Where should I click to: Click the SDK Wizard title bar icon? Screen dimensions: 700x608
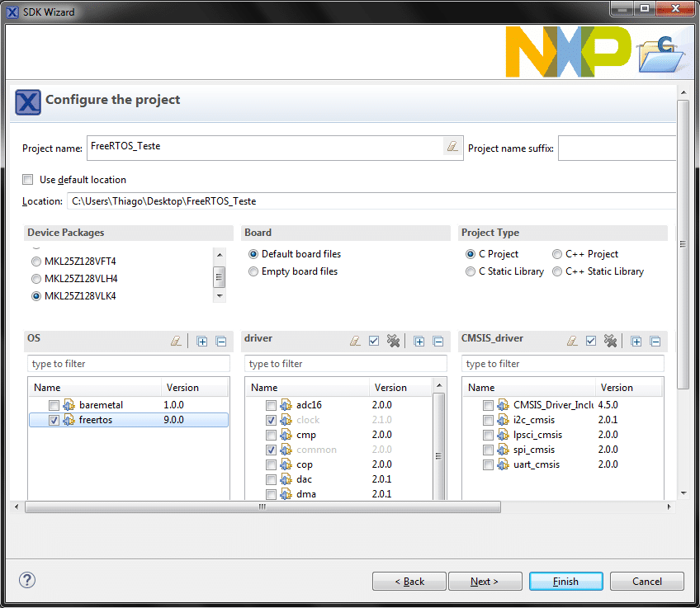[12, 12]
